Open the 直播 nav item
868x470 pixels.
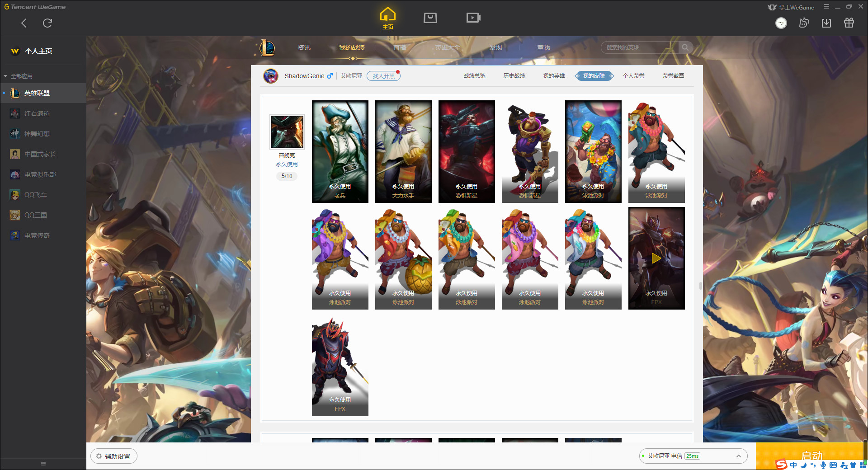[x=400, y=47]
